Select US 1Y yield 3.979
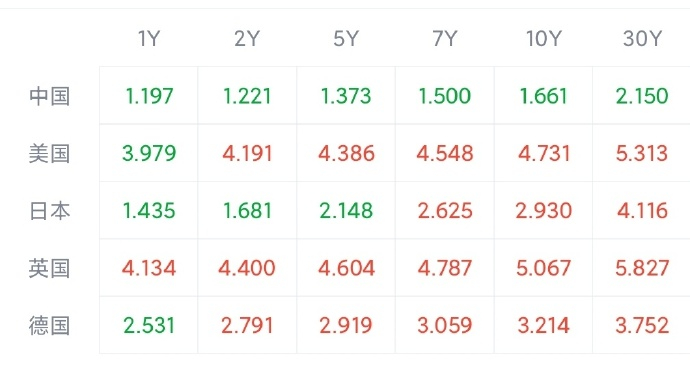 point(149,154)
